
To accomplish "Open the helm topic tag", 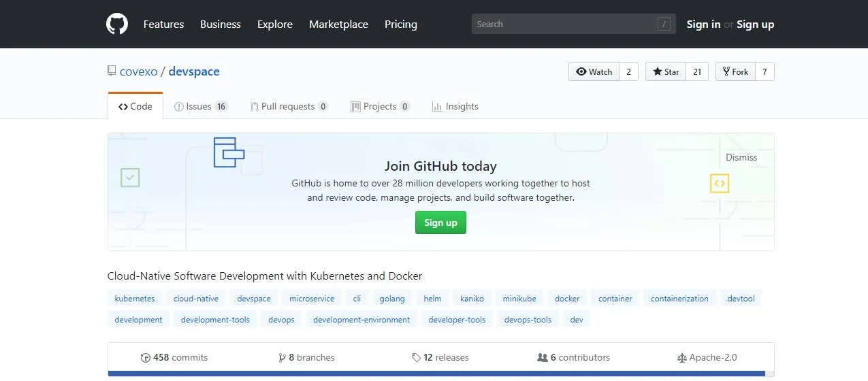I will (x=432, y=298).
